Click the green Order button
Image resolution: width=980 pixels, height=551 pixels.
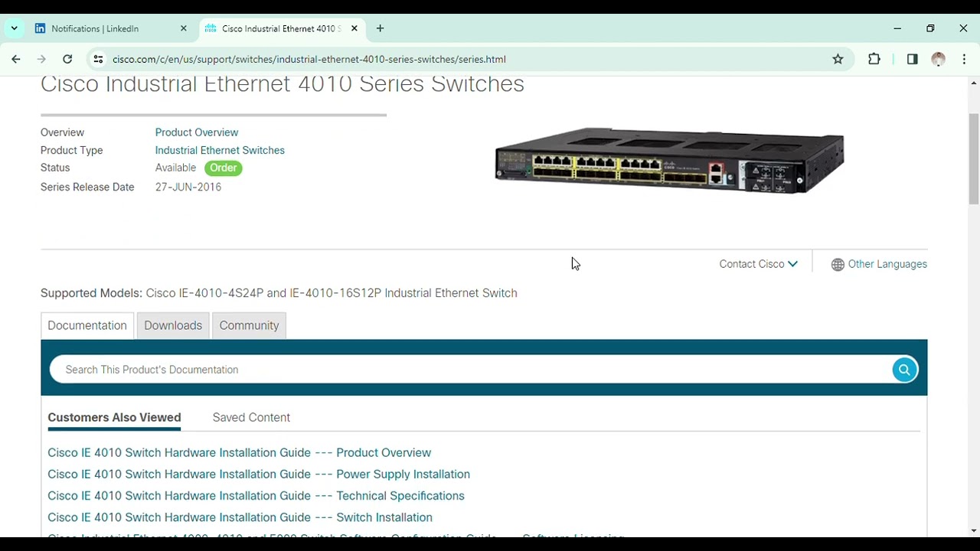[224, 168]
